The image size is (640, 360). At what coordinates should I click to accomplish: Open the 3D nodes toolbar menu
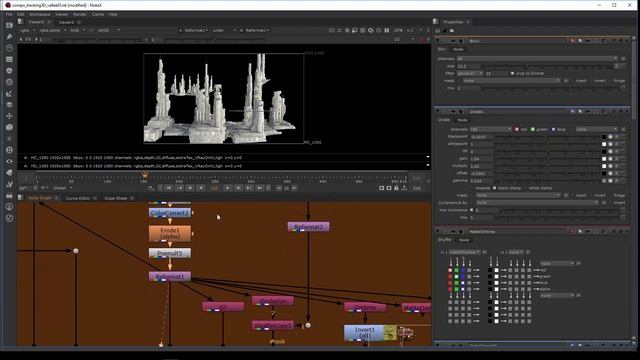[x=9, y=127]
